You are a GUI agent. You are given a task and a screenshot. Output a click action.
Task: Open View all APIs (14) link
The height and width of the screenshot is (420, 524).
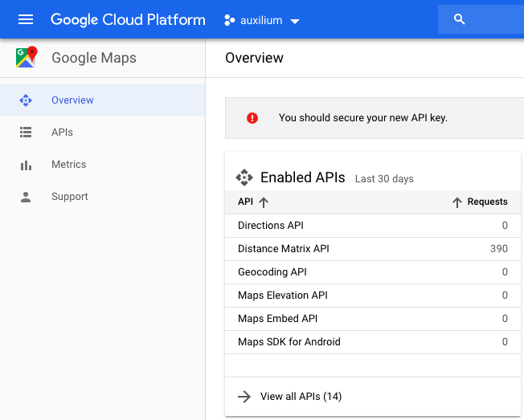click(301, 397)
